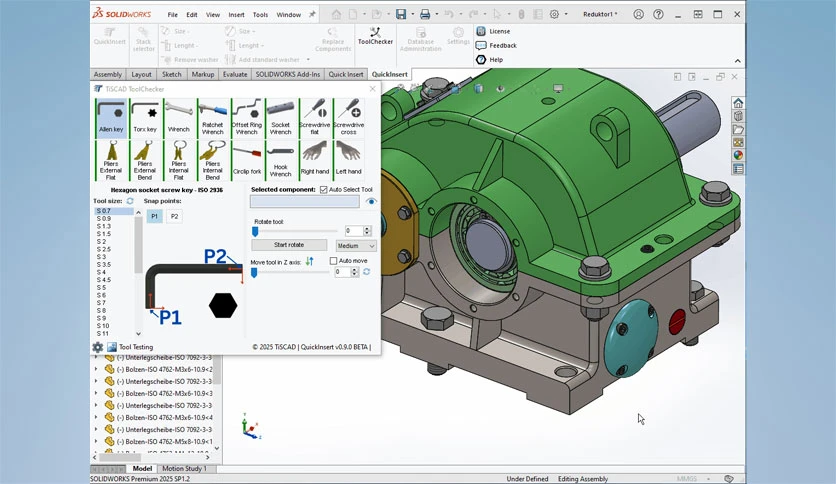Click the Tool Testing image icon
The height and width of the screenshot is (484, 836).
(x=112, y=347)
